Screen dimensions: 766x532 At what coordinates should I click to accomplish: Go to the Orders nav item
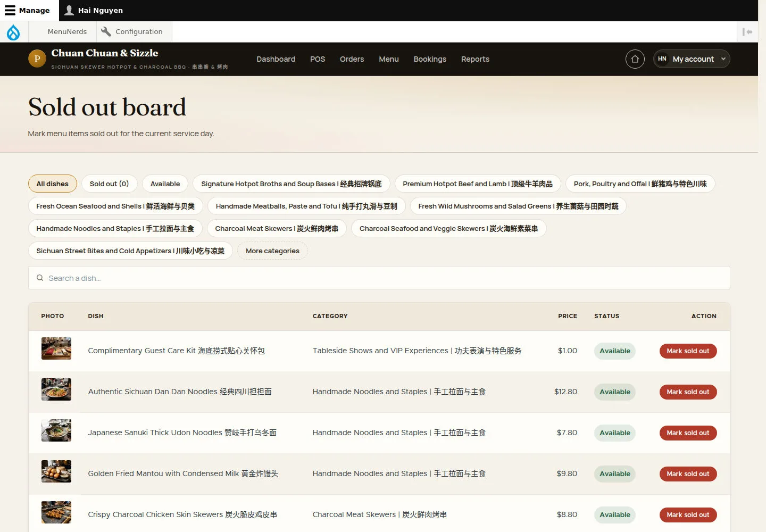[352, 59]
